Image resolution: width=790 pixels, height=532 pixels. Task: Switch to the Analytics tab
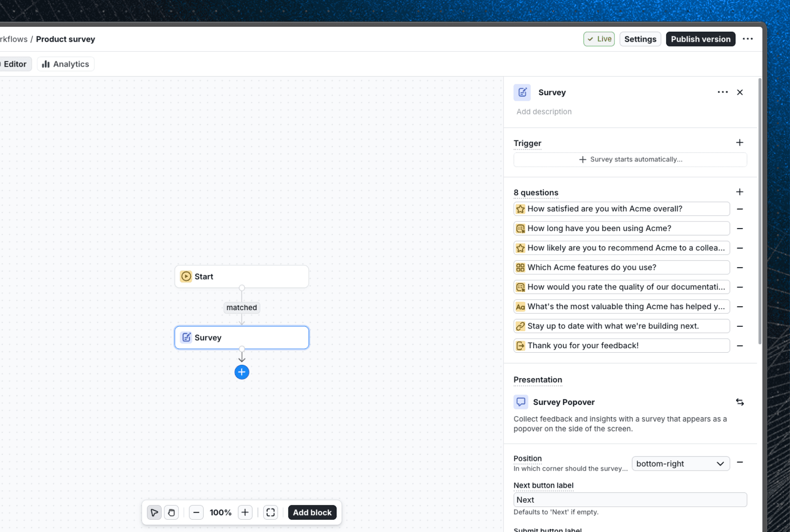point(65,64)
